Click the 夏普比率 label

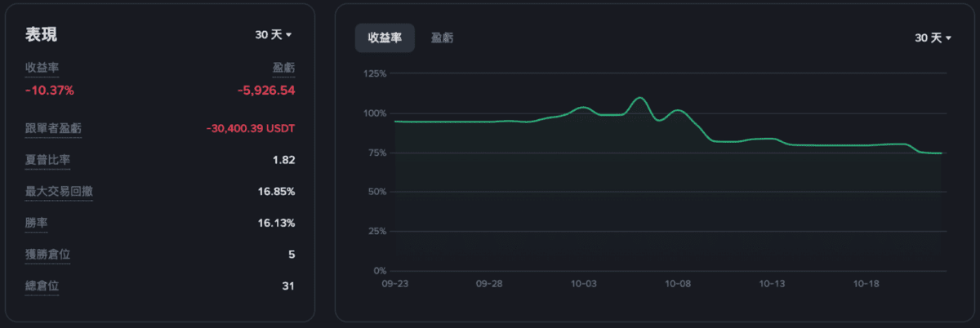(47, 160)
